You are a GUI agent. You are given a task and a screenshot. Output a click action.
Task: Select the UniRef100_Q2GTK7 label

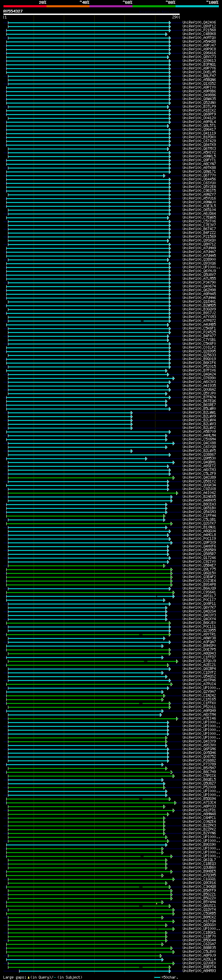[199, 524]
